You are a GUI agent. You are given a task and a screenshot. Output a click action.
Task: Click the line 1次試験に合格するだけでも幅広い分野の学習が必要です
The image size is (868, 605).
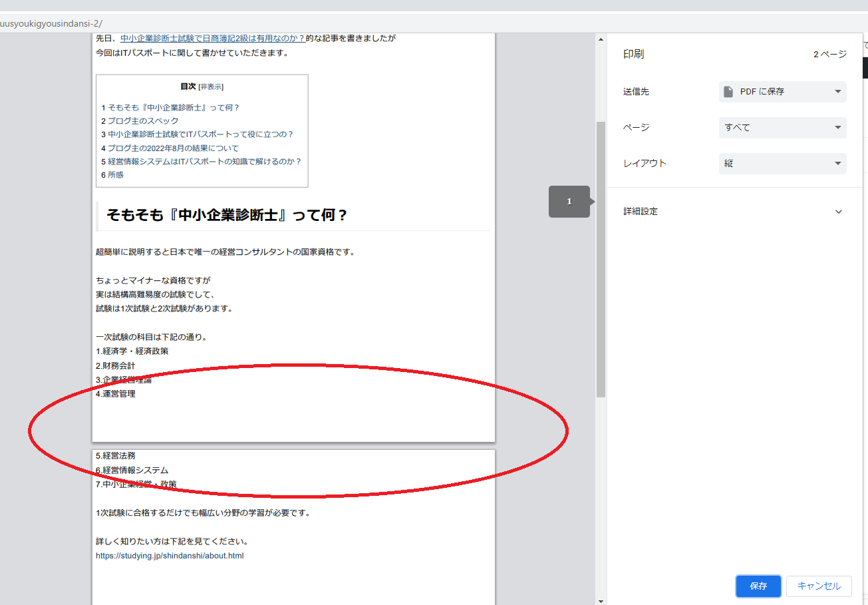pos(204,513)
